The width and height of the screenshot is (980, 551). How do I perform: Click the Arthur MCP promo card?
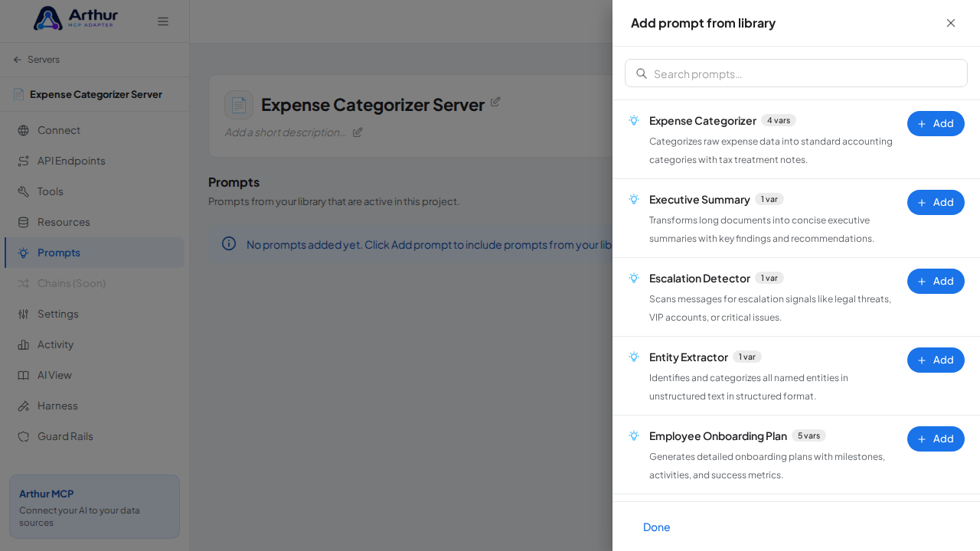[x=94, y=507]
